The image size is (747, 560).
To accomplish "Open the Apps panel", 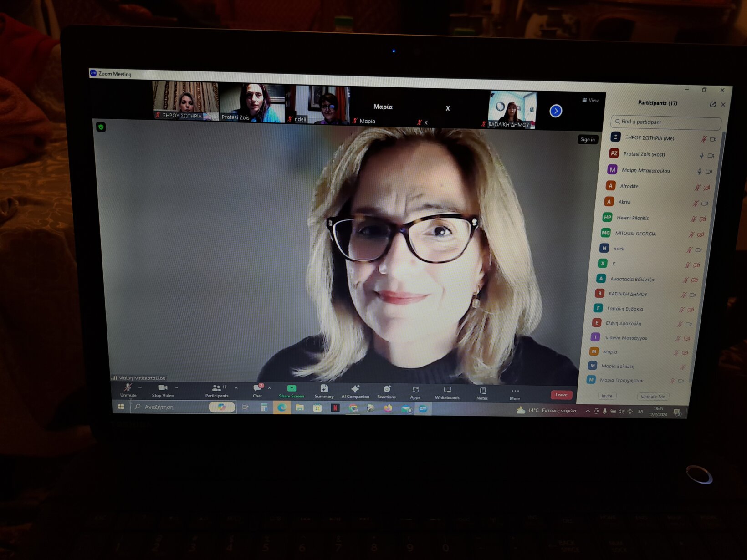I will click(415, 392).
